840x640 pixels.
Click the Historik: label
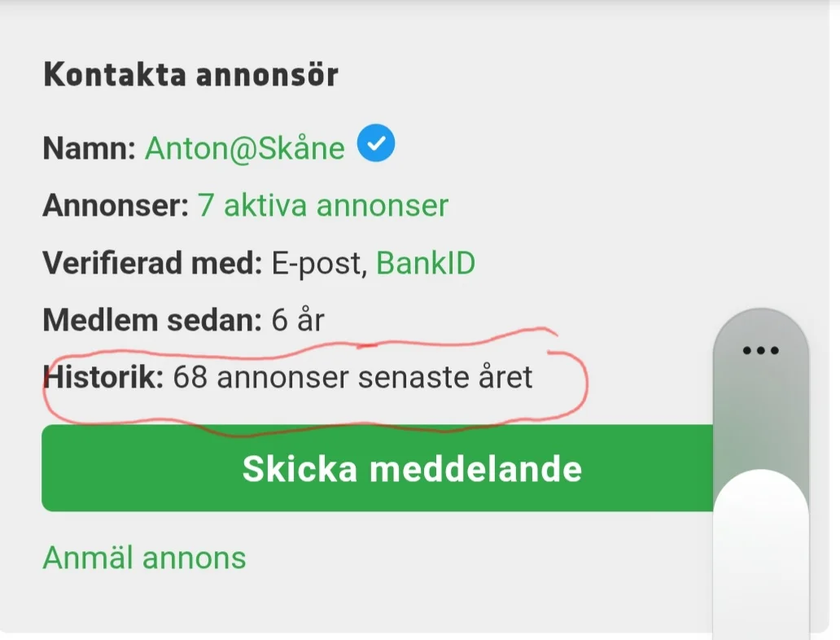click(x=104, y=378)
